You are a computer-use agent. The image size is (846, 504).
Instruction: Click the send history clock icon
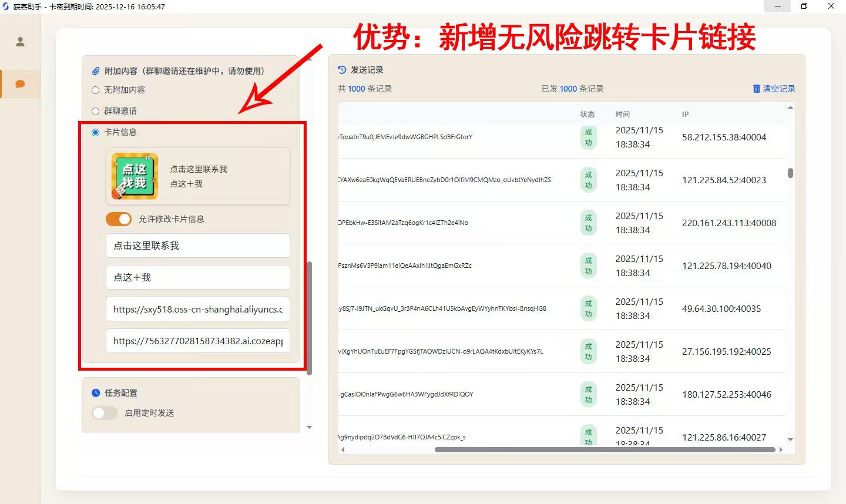click(342, 70)
